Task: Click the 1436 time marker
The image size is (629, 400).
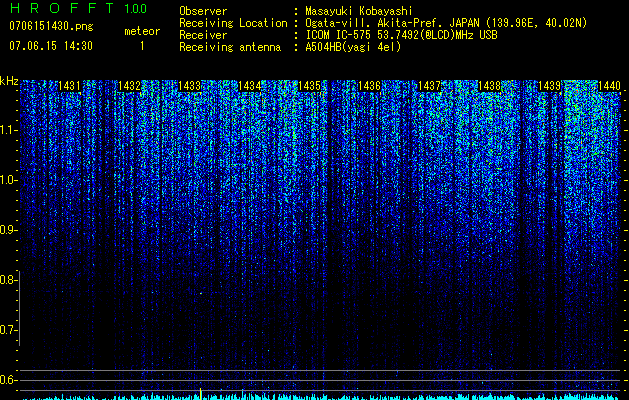Action: [369, 86]
